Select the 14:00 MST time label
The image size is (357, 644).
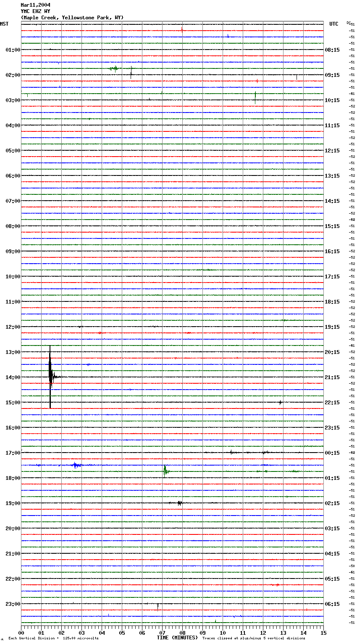(13, 377)
